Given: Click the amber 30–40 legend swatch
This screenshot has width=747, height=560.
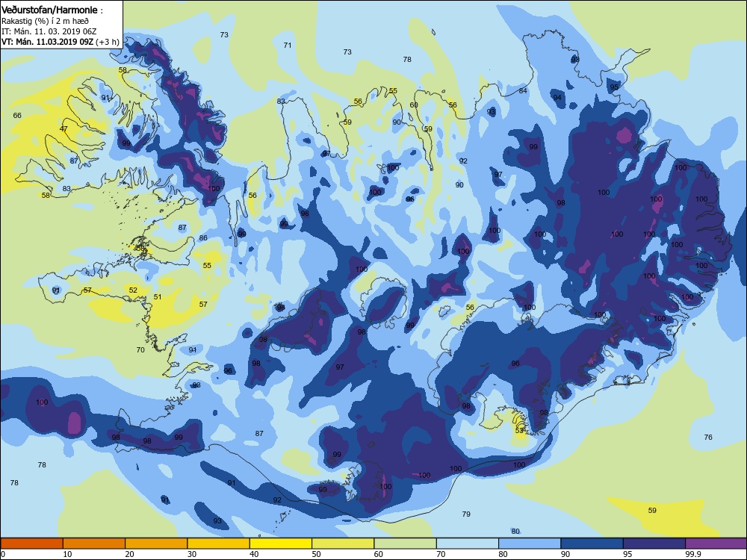Looking at the screenshot, I should (219, 544).
